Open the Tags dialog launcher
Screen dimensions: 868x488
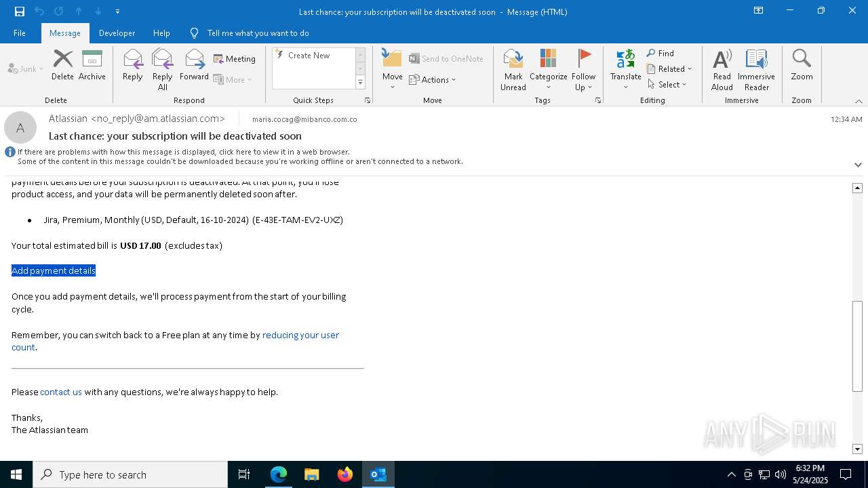point(598,100)
